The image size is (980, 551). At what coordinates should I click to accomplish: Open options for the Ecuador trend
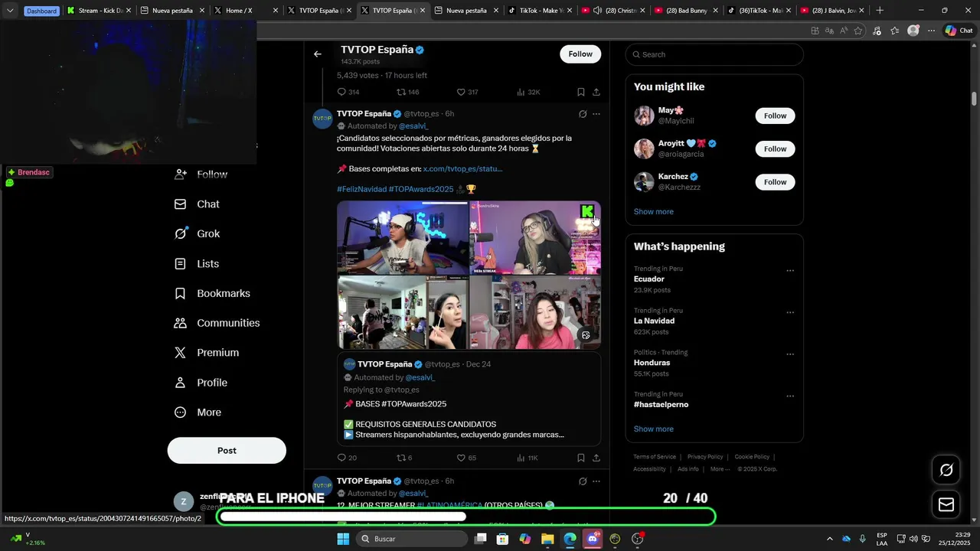pyautogui.click(x=790, y=270)
